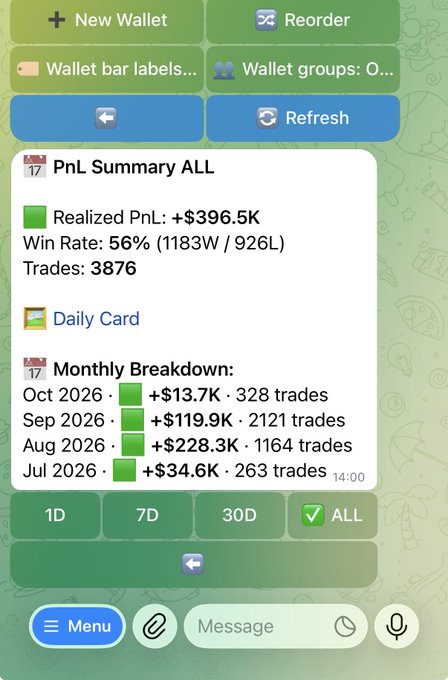Click the circular arrows icon on Refresh
This screenshot has width=448, height=680.
267,118
